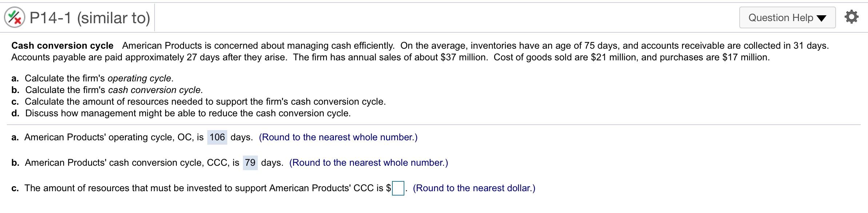This screenshot has height=213, width=868.
Task: Click the empty dollar answer box in part c
Action: click(398, 188)
